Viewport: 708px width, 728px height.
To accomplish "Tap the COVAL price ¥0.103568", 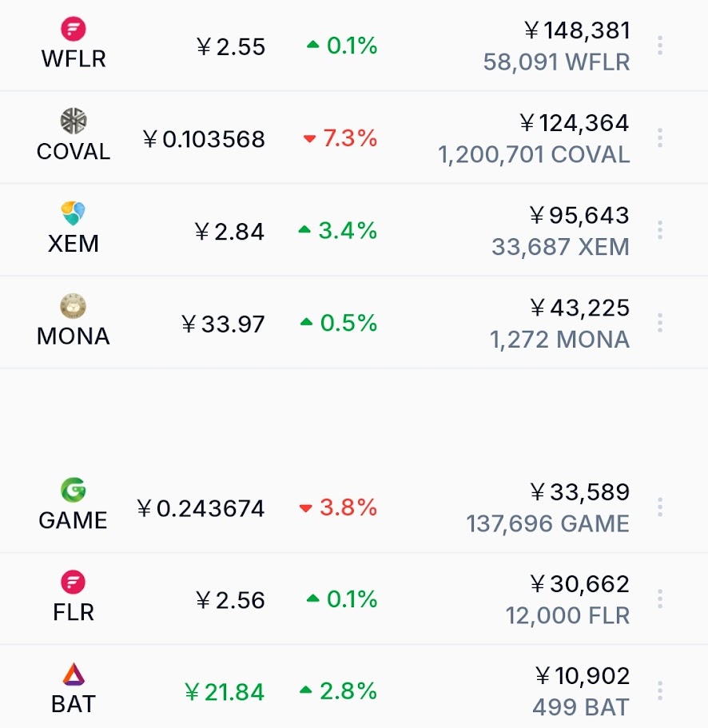I will click(204, 139).
